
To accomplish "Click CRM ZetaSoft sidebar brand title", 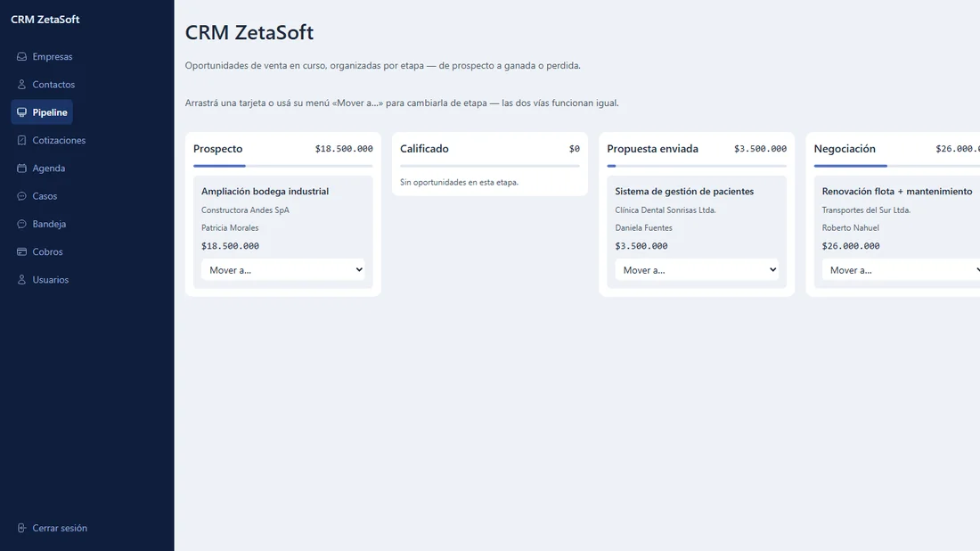I will 45,20.
